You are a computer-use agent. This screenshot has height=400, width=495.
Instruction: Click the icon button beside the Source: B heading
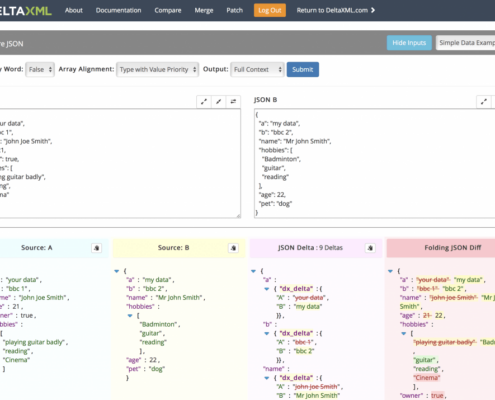(233, 248)
